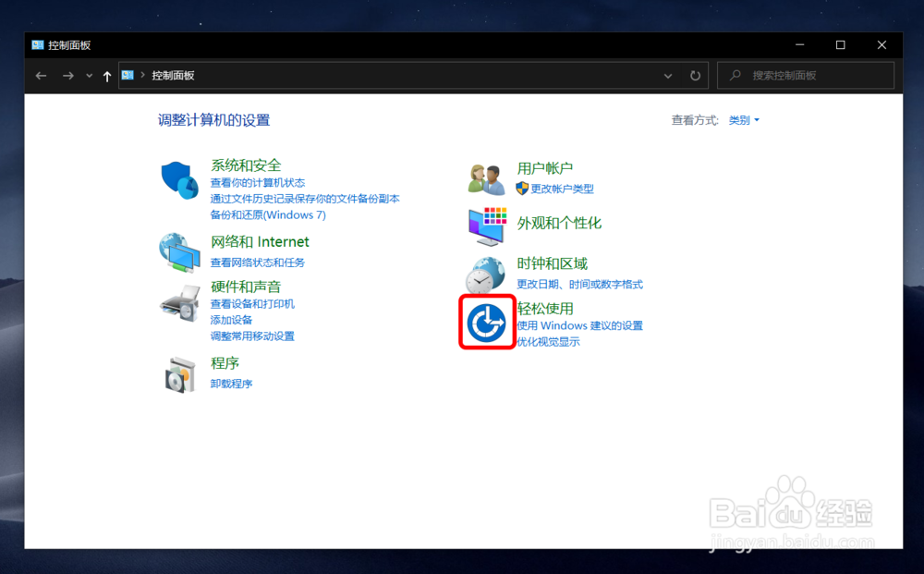Viewport: 924px width, 574px height.
Task: Open 查看你的计算机状态 link
Action: (x=258, y=183)
